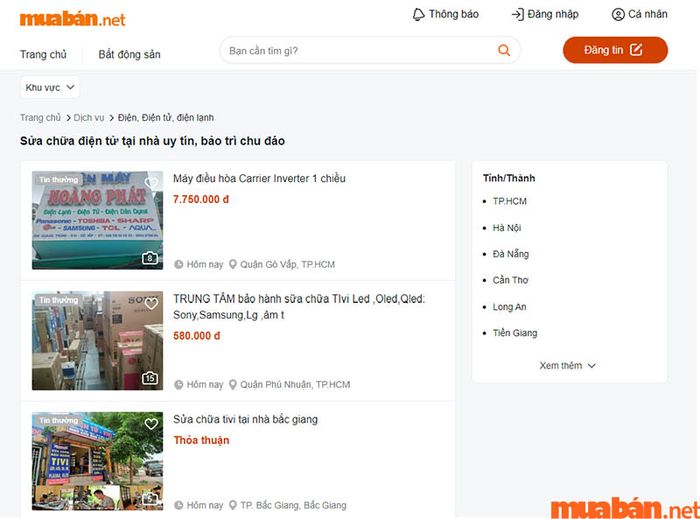
Task: Open TRUNG TÂM bảo hành sửa chữa TIvi title
Action: click(299, 307)
